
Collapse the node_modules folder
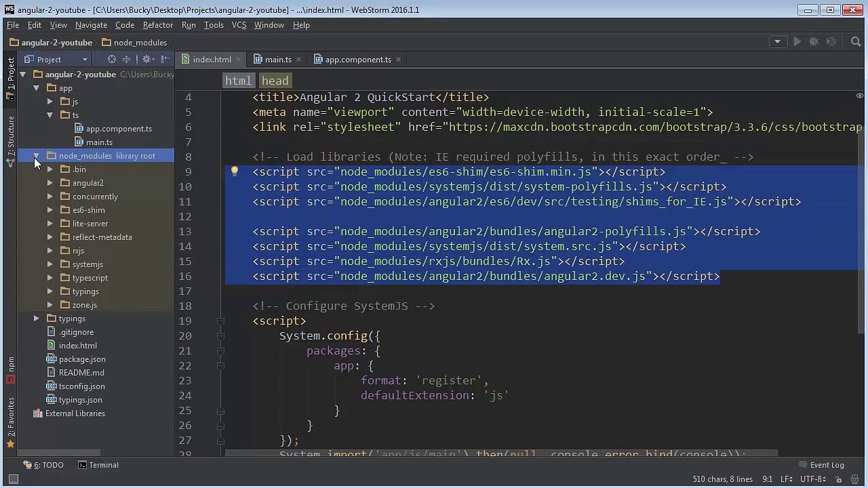click(x=37, y=156)
